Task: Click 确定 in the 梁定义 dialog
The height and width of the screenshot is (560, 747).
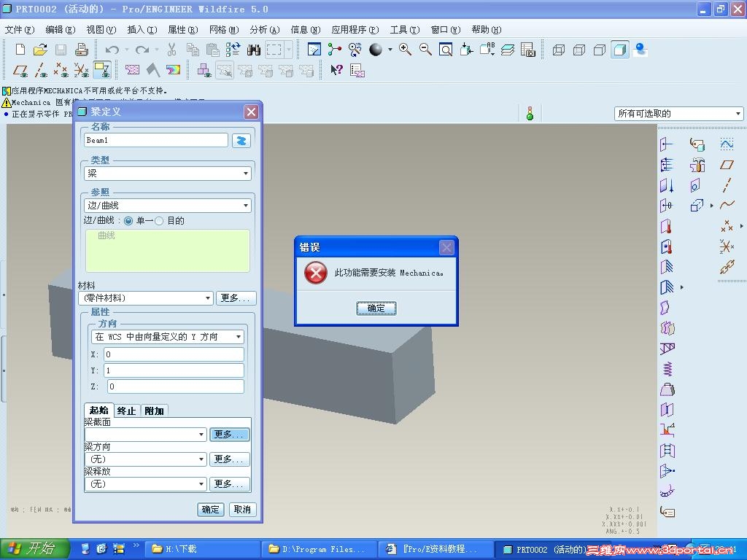Action: 211,510
